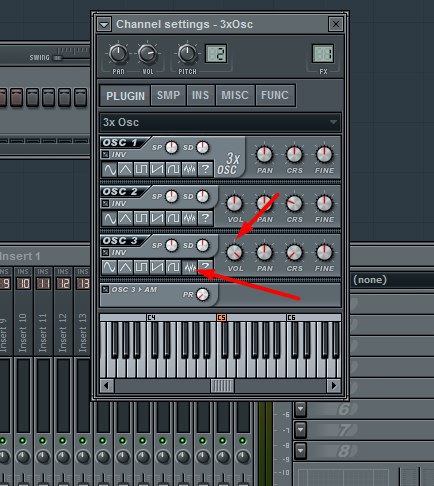Select noise waveform for OSC 1
Screen dimensions: 434x486
pos(189,169)
